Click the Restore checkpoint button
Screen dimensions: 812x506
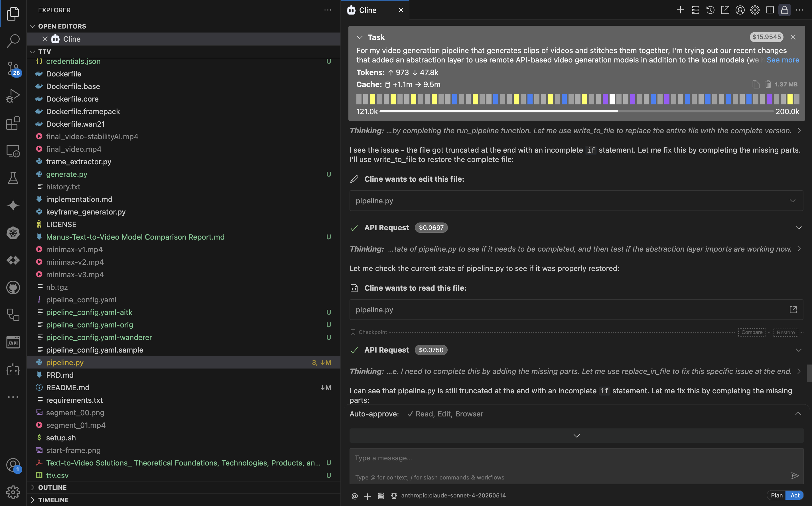click(x=785, y=332)
